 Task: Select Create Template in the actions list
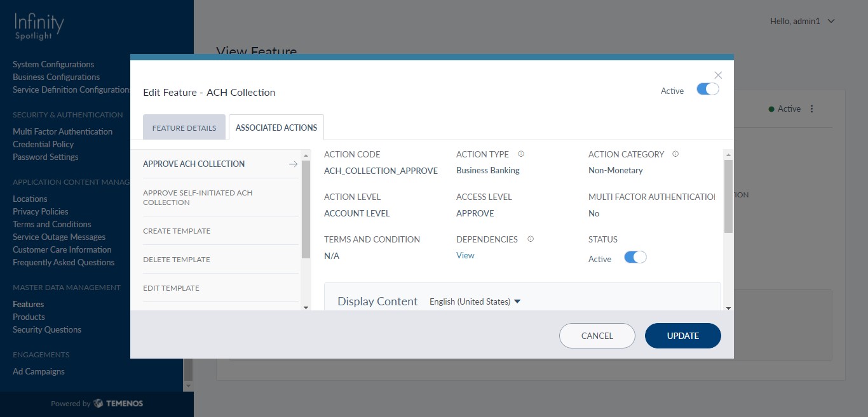click(x=177, y=231)
